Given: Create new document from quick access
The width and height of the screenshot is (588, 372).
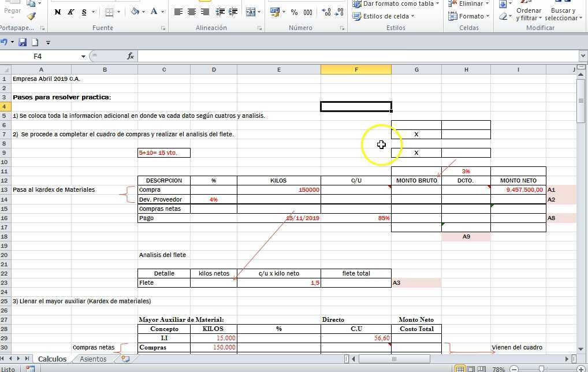Looking at the screenshot, I should pyautogui.click(x=35, y=42).
